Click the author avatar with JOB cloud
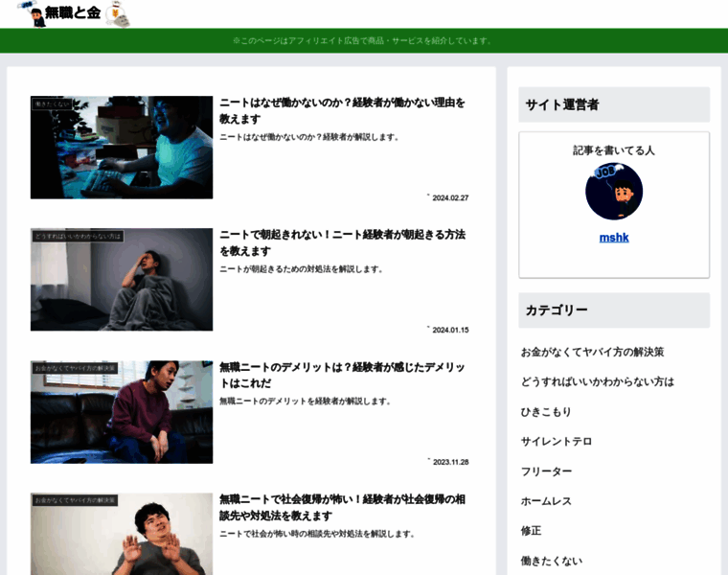Viewport: 728px width, 575px height. (614, 191)
